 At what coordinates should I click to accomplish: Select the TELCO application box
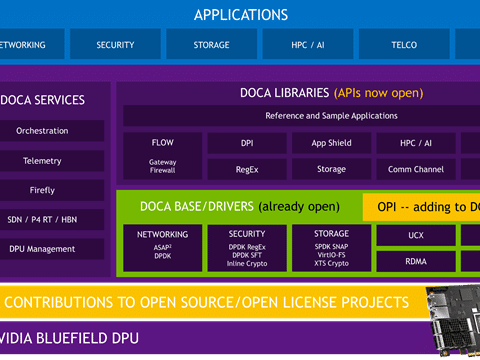404,44
